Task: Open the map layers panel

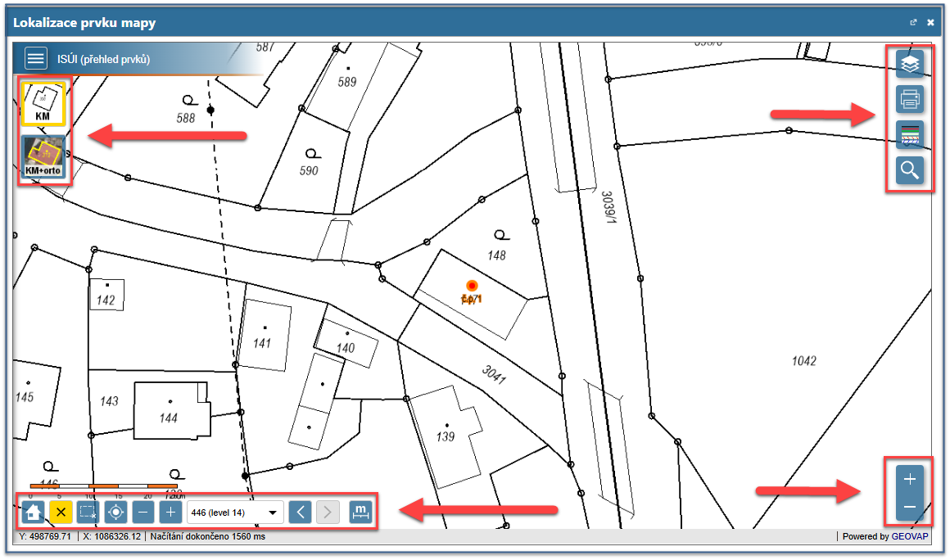Action: click(x=909, y=63)
